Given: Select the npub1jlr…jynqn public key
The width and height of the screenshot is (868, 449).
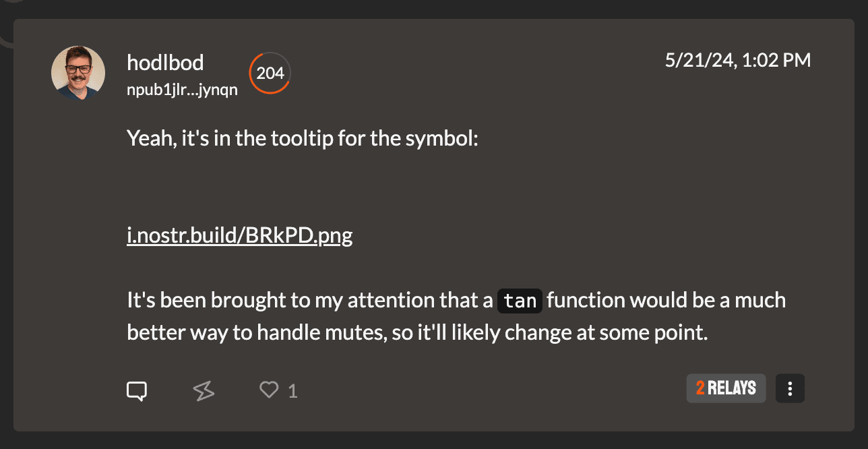Looking at the screenshot, I should pos(182,90).
